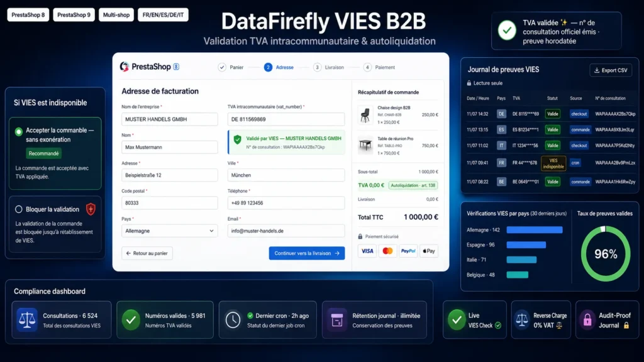Click the TVA intracommunautaire input field
This screenshot has height=362, width=644.
pyautogui.click(x=286, y=119)
